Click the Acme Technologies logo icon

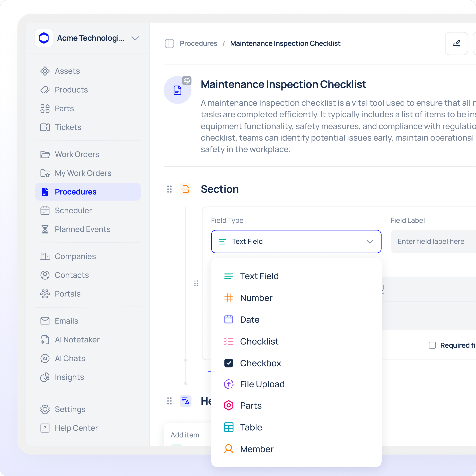coord(44,38)
